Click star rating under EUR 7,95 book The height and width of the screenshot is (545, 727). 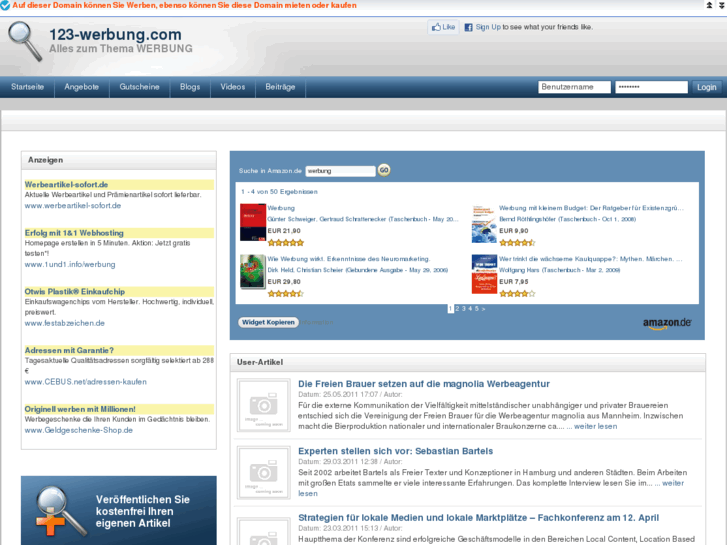click(517, 294)
